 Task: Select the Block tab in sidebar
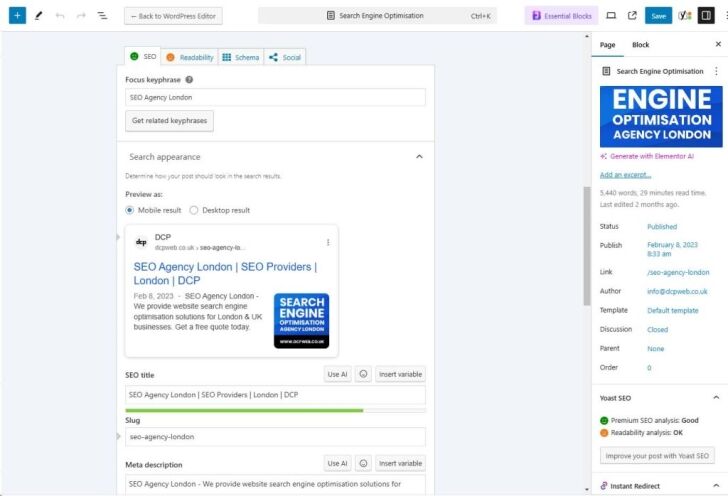click(x=640, y=45)
